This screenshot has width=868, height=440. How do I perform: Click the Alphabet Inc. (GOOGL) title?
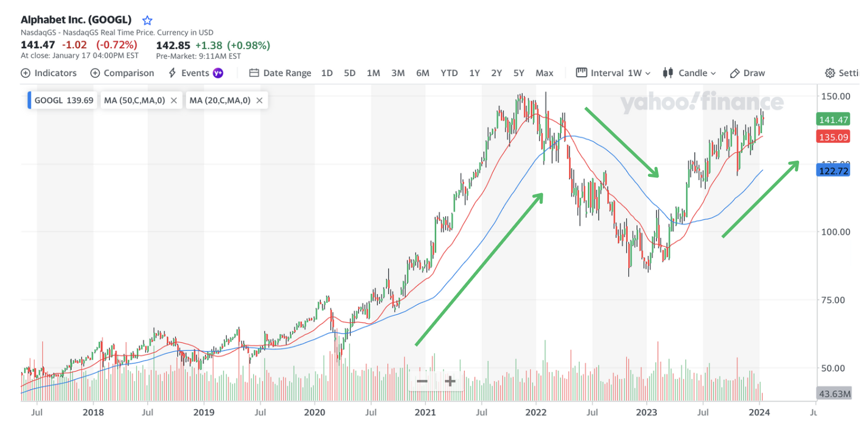(76, 20)
